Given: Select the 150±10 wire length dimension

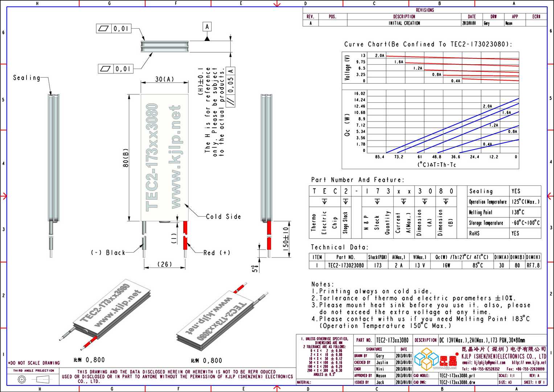Looking at the screenshot, I should 286,239.
